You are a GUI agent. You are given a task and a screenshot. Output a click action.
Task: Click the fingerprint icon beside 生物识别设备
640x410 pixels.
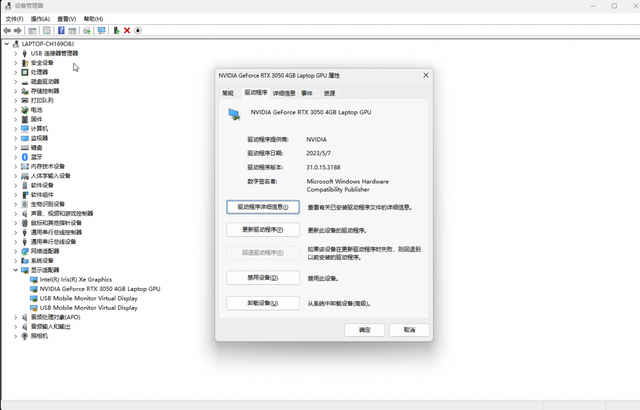point(25,204)
